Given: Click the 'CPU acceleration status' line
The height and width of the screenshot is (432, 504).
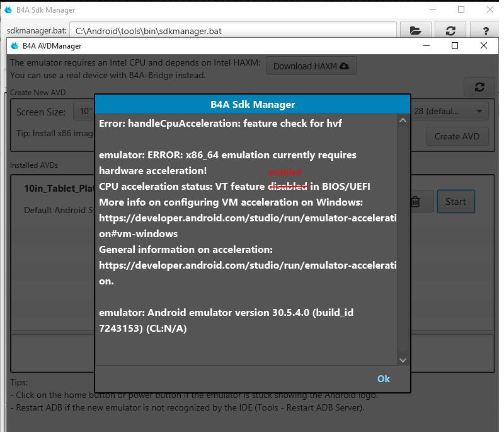Looking at the screenshot, I should [234, 187].
